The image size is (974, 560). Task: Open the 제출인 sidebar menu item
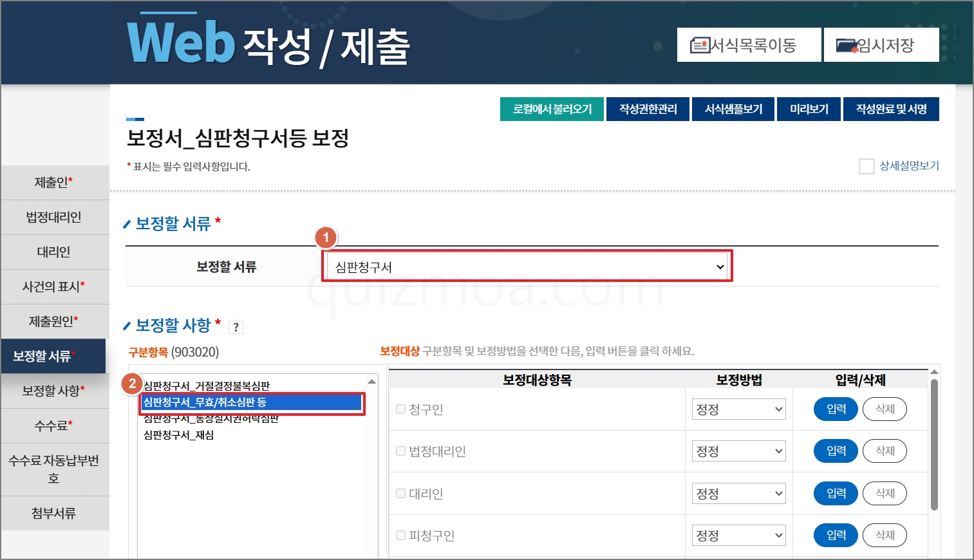point(54,183)
